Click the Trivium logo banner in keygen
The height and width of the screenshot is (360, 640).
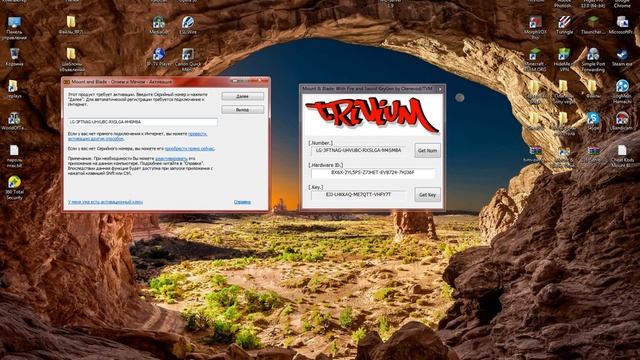pyautogui.click(x=372, y=116)
